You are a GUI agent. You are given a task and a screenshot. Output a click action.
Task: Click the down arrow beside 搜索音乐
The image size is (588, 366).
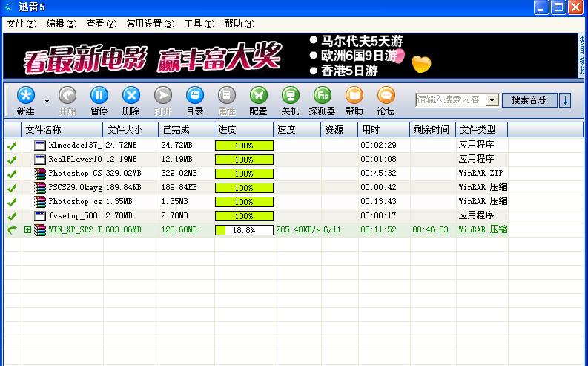tap(565, 99)
